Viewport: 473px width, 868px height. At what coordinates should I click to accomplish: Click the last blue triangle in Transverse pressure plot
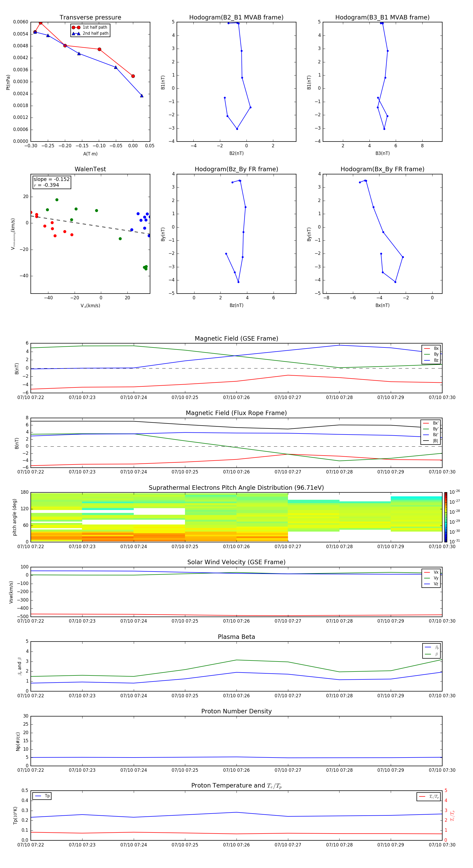(x=142, y=96)
